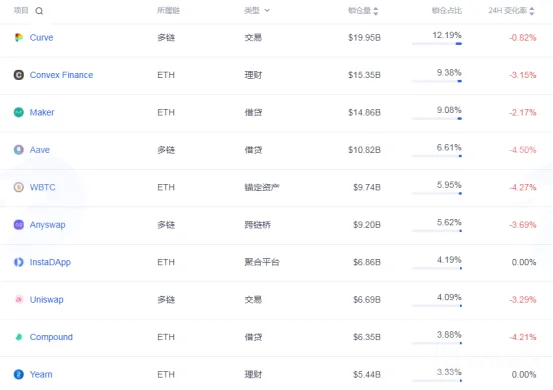The height and width of the screenshot is (390, 553).
Task: Click the Maker green logo icon
Action: tap(19, 112)
